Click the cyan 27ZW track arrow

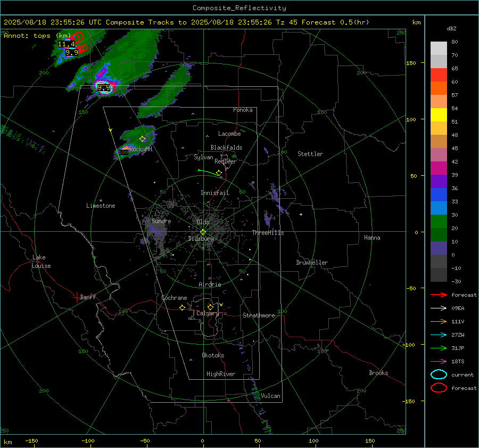pyautogui.click(x=439, y=335)
